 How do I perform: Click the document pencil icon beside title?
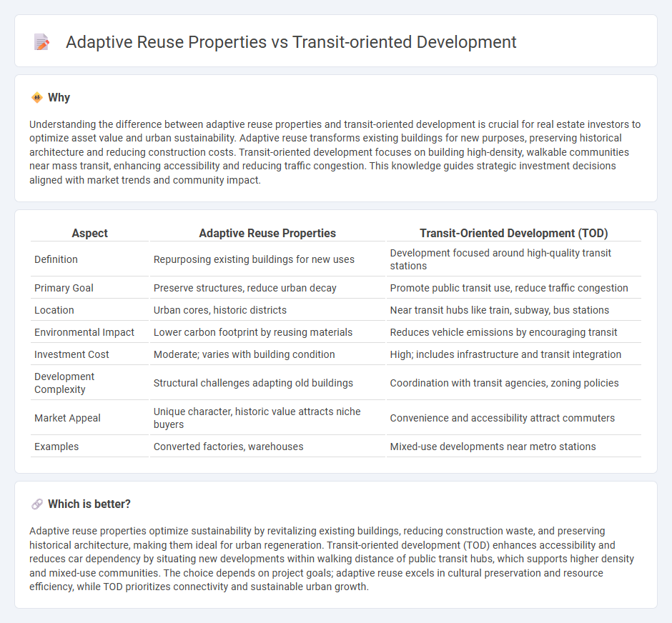[41, 42]
